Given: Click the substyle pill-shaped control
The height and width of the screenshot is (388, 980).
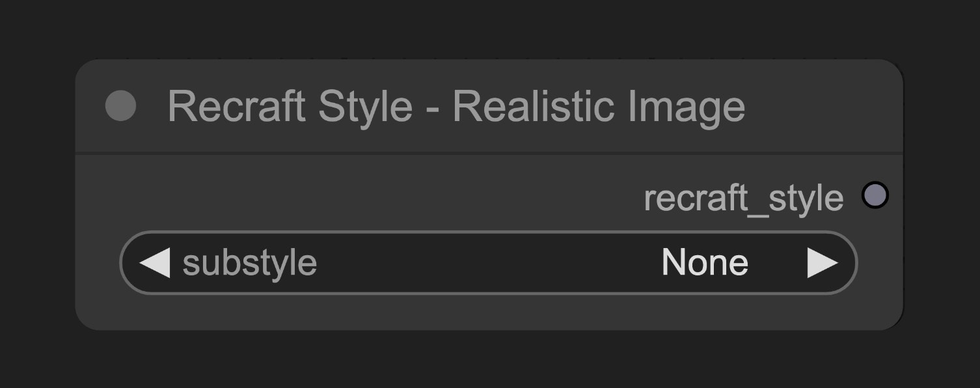Looking at the screenshot, I should pos(488,262).
